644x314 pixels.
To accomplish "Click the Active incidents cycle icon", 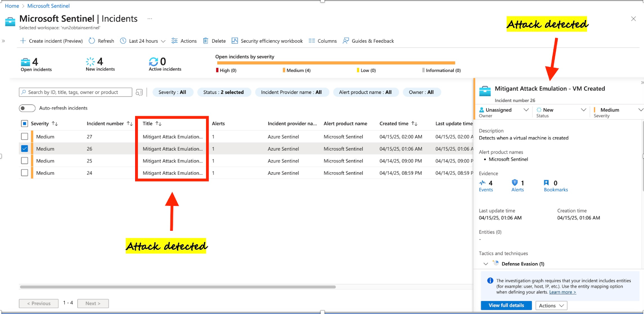I will coord(153,62).
